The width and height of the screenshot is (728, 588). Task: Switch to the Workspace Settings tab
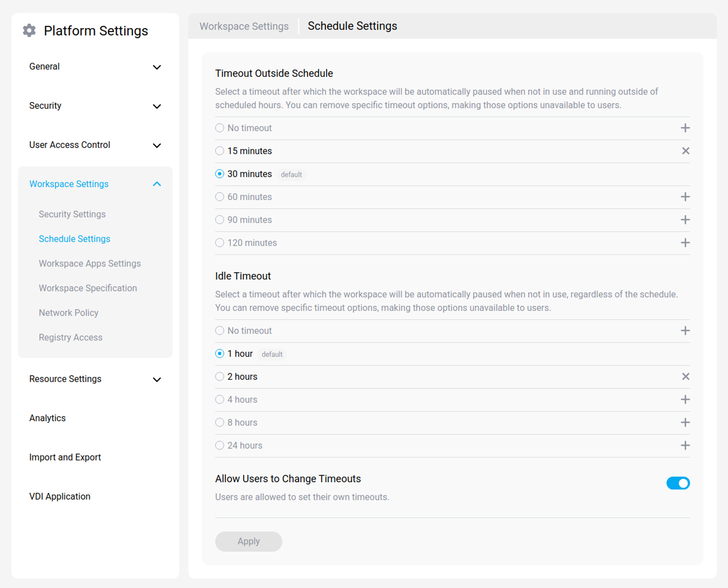click(x=244, y=26)
